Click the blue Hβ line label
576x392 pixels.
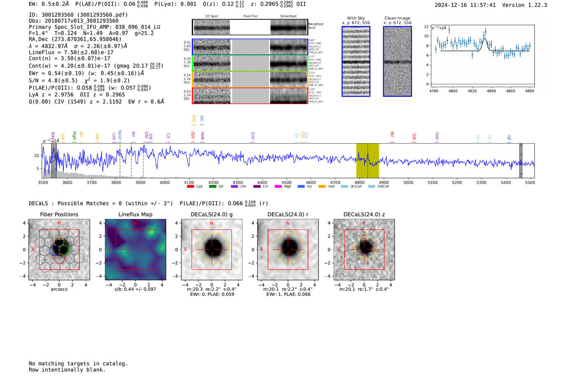[509, 138]
